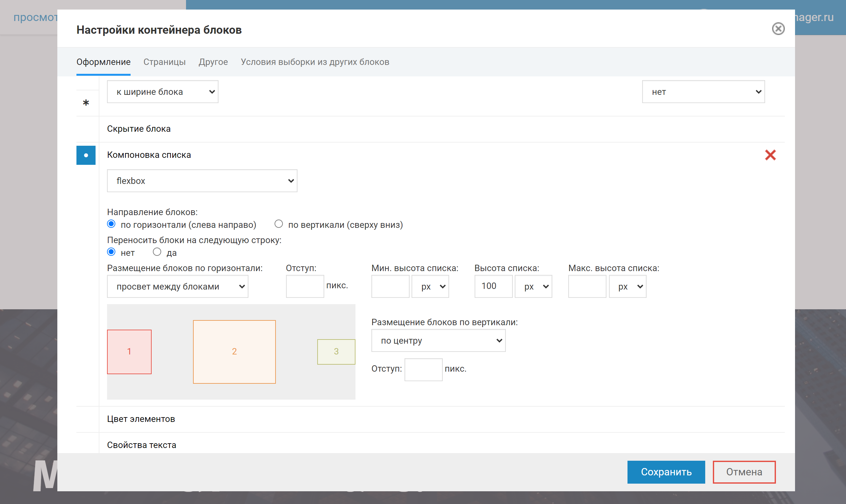Click the orange preview block 2
The height and width of the screenshot is (504, 846).
234,352
